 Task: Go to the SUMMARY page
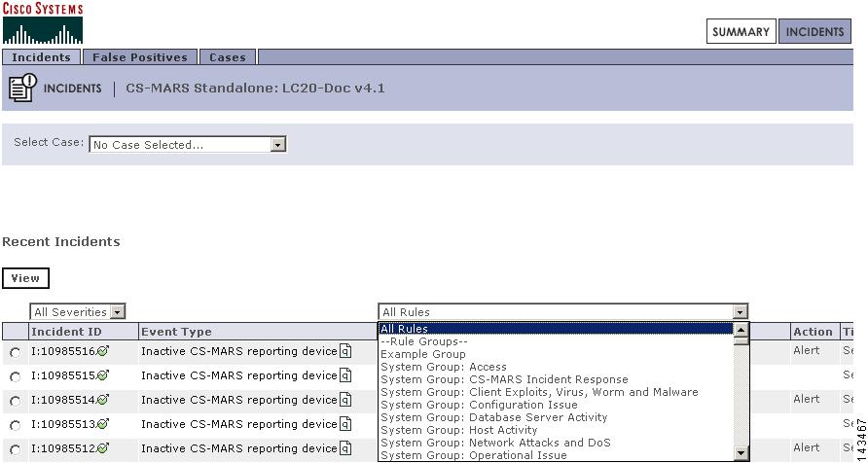(741, 31)
